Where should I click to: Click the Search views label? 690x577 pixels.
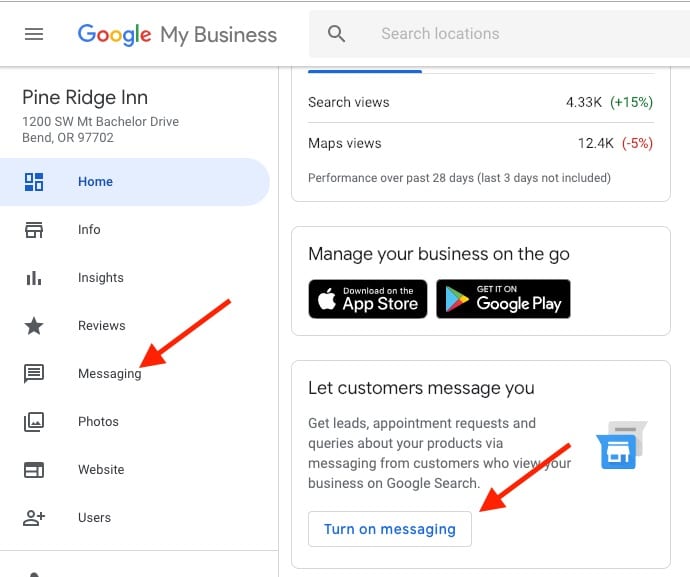tap(349, 102)
